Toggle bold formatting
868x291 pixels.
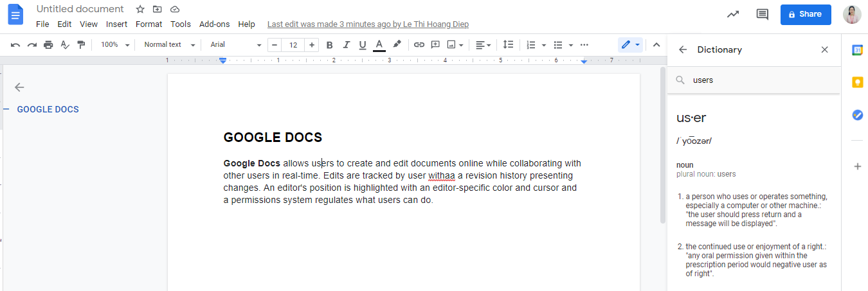[x=330, y=45]
